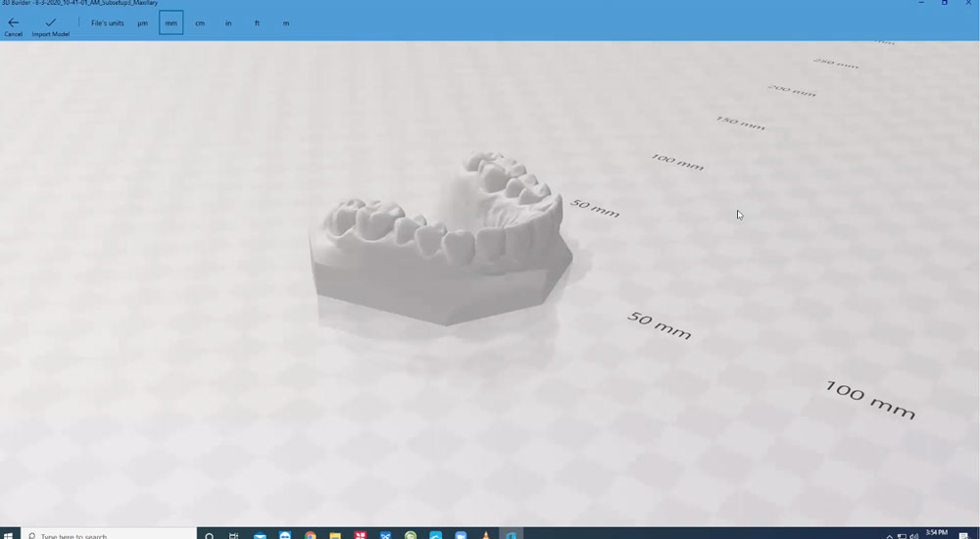The image size is (980, 539).
Task: Launch TeamViewer from the taskbar
Action: pyautogui.click(x=285, y=535)
